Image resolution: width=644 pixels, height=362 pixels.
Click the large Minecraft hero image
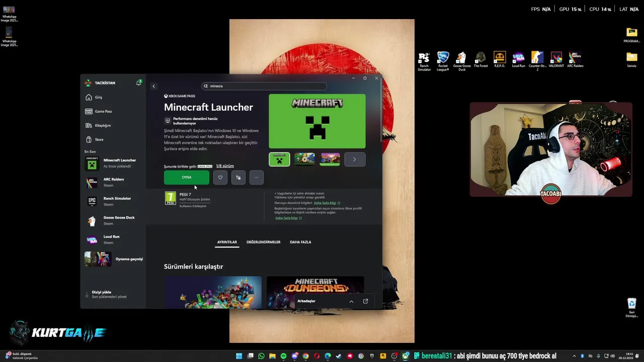pos(317,121)
